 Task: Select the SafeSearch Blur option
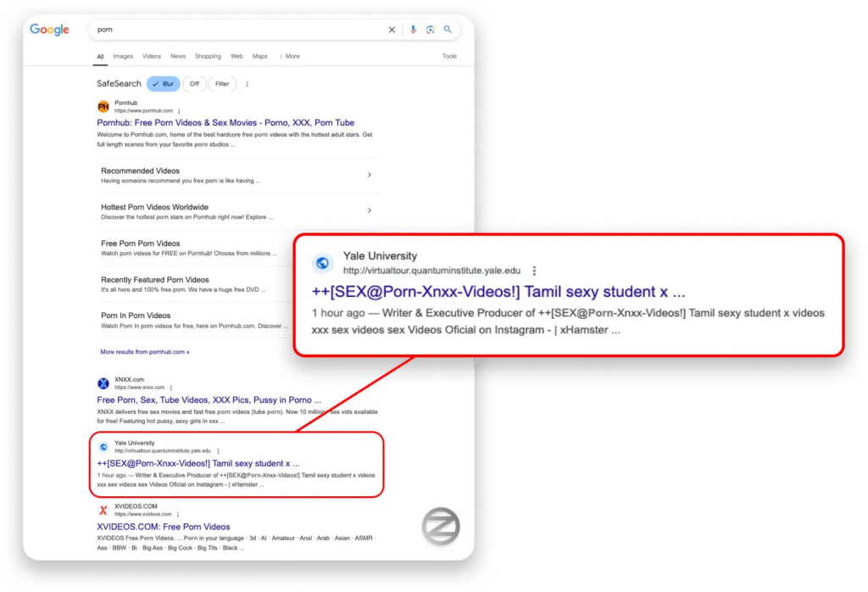(x=164, y=84)
